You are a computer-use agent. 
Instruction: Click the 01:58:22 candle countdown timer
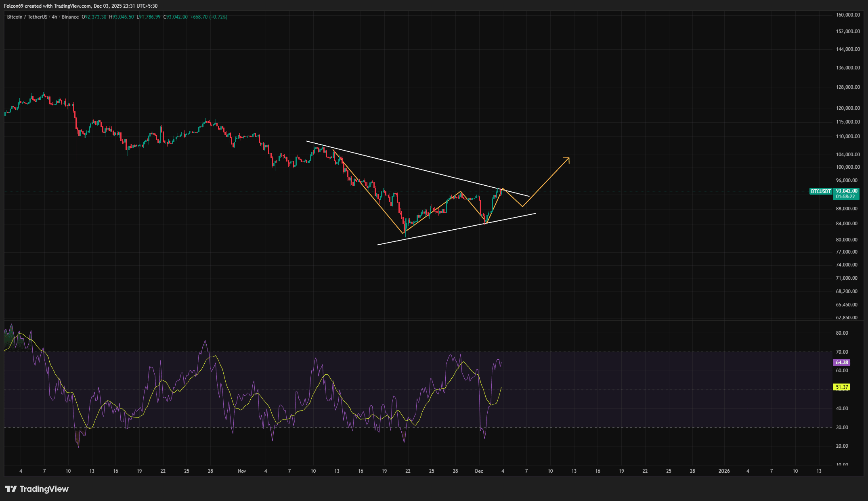point(845,197)
